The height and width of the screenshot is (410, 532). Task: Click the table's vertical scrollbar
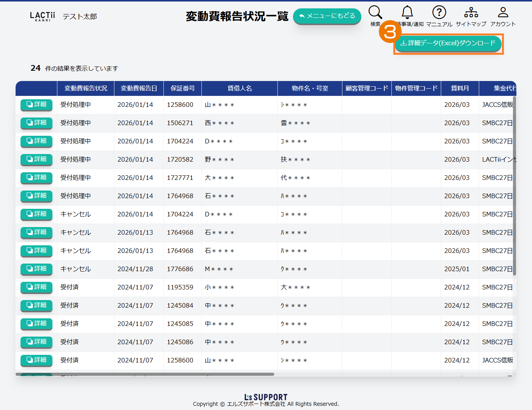point(515,186)
